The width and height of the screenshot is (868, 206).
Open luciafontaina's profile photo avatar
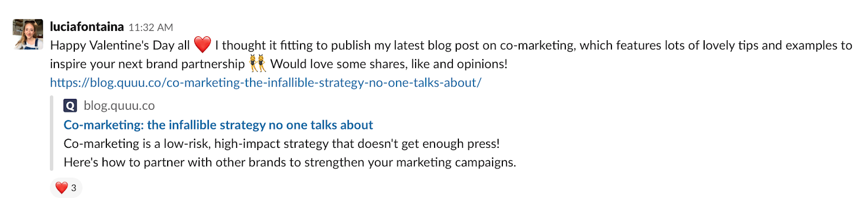tap(28, 34)
